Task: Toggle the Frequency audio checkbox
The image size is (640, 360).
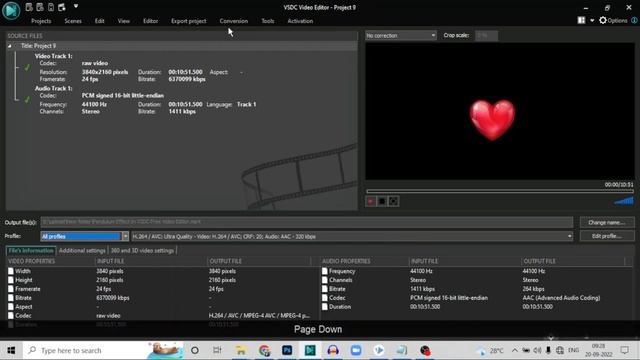Action: click(x=324, y=271)
